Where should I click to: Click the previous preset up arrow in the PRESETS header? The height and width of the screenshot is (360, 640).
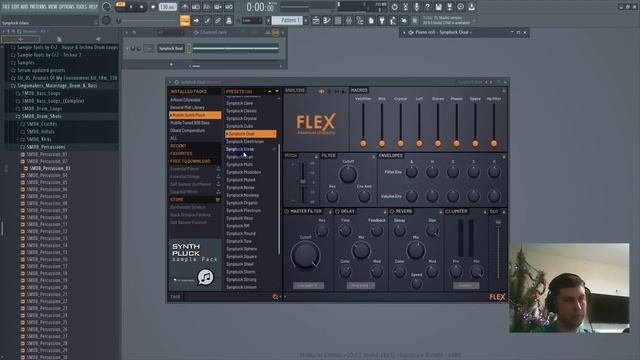(x=270, y=91)
